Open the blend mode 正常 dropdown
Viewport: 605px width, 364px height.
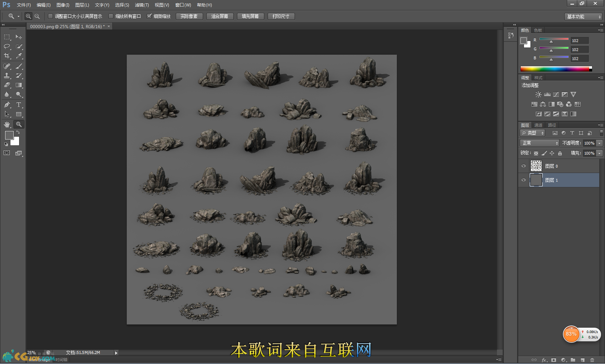[x=539, y=143]
